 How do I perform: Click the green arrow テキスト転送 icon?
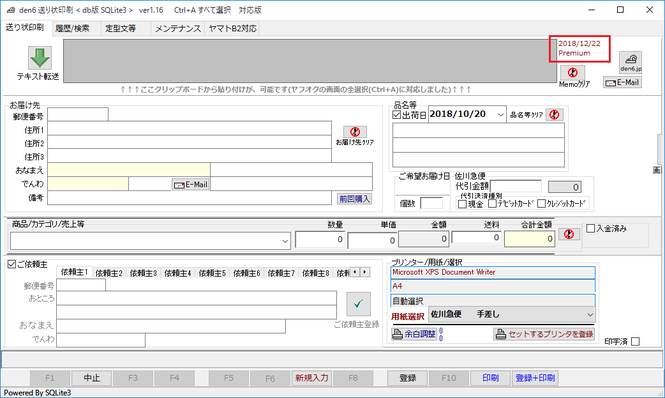coord(40,58)
